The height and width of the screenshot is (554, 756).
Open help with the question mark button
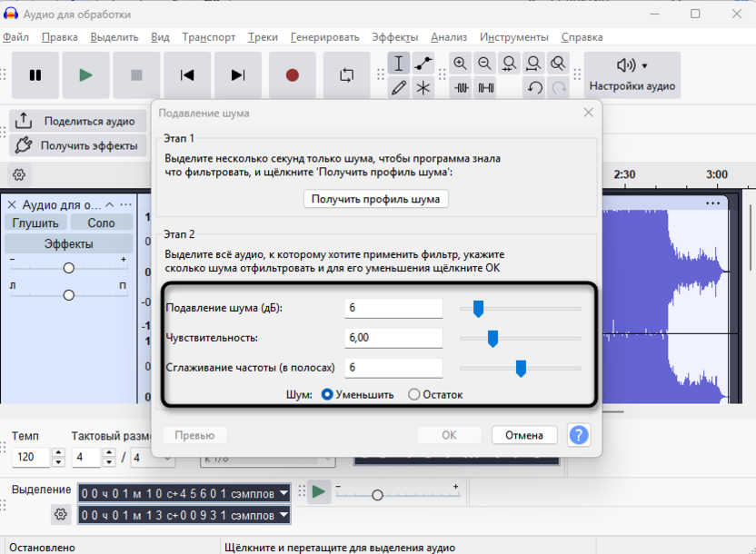579,435
